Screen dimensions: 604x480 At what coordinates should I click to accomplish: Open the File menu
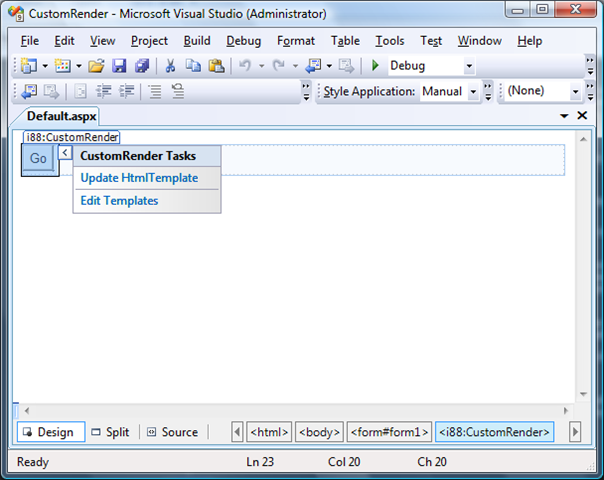pyautogui.click(x=30, y=41)
